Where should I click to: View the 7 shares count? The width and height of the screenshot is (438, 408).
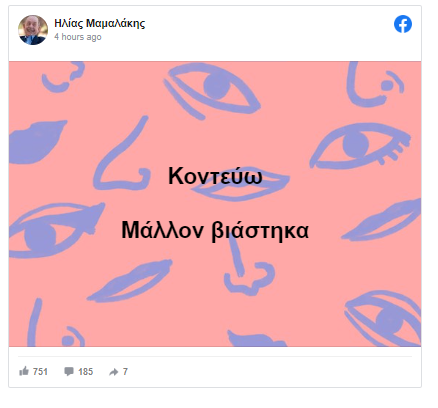(x=125, y=371)
